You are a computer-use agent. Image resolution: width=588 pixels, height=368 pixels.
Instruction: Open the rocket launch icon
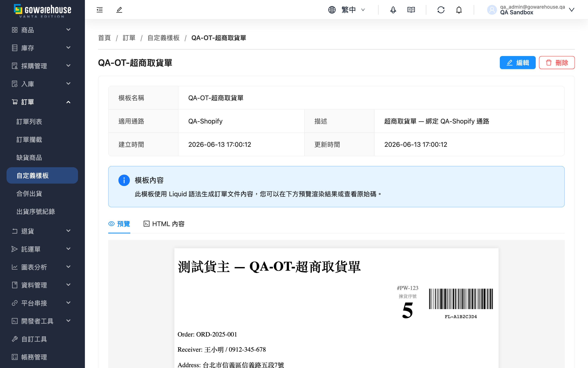coord(393,10)
